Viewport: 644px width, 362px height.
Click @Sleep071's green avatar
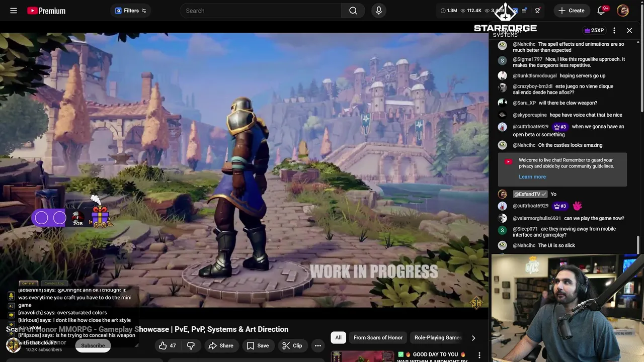click(502, 230)
